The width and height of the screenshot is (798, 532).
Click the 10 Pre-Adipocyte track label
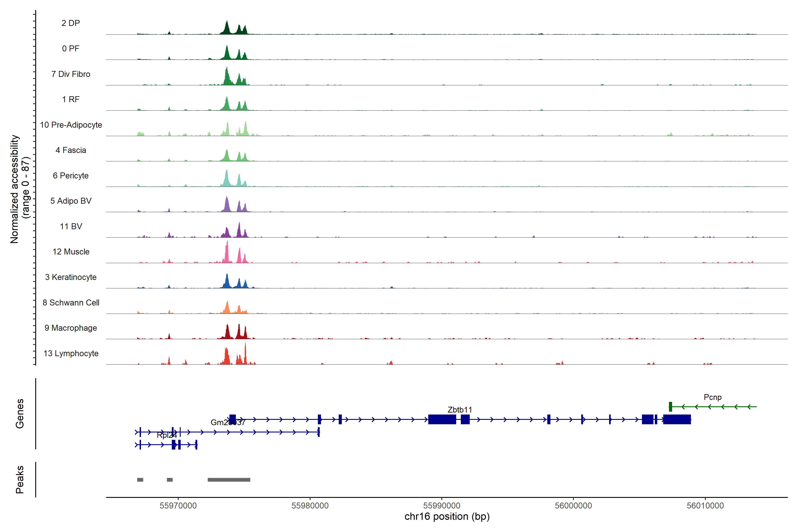pos(71,125)
